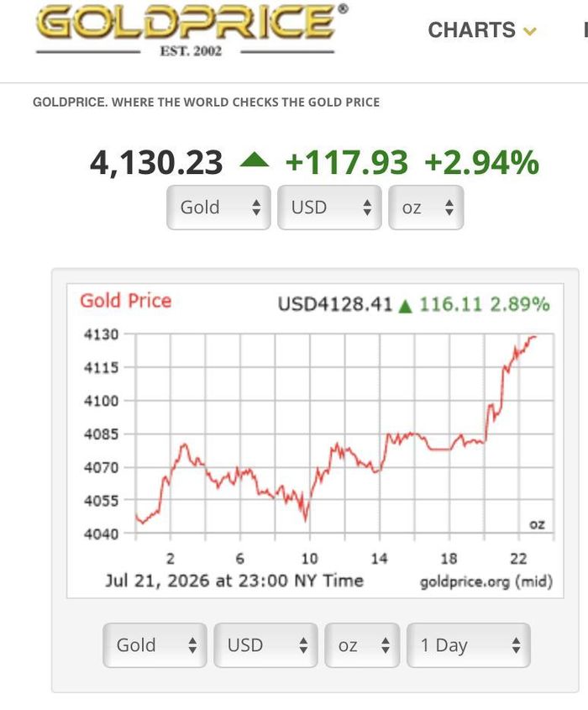Open the bottom oz unit dropdown
The height and width of the screenshot is (710, 588).
pos(362,644)
